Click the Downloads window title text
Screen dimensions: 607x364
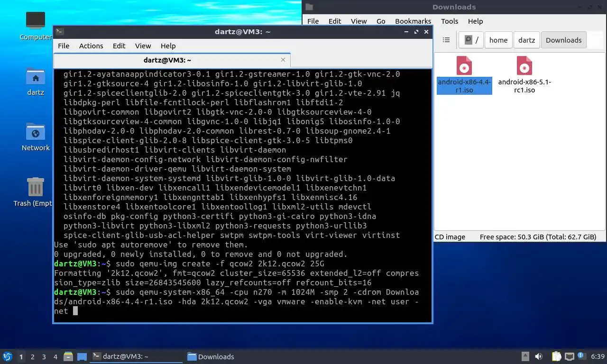pos(454,7)
